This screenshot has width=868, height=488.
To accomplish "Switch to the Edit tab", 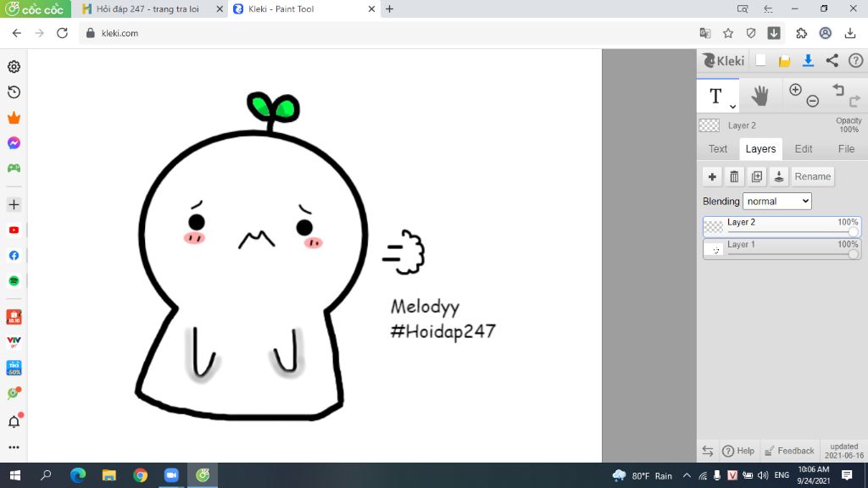I will coord(804,149).
